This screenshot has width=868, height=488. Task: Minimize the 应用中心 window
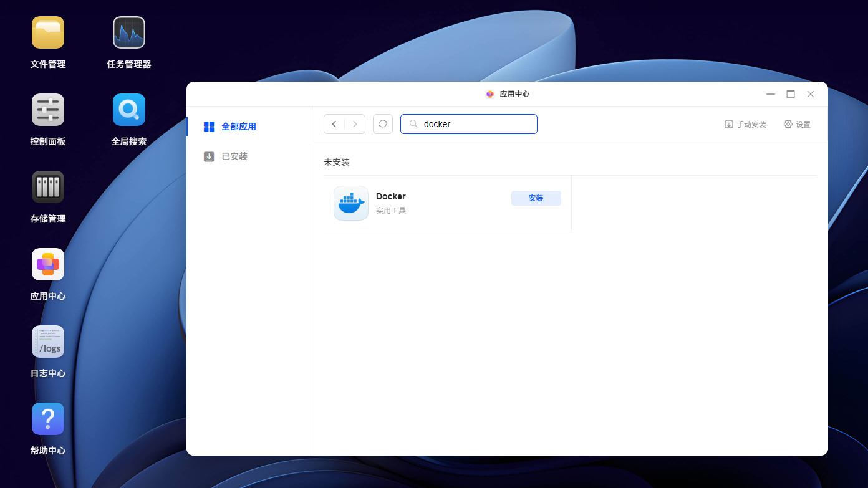[771, 94]
